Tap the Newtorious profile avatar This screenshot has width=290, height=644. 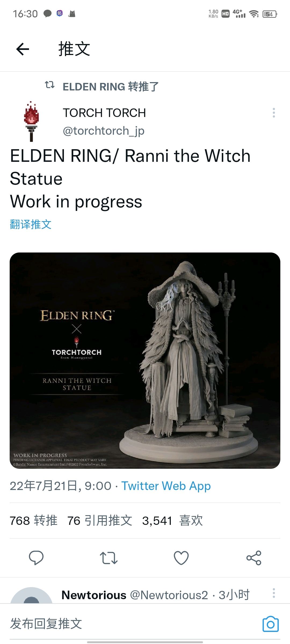pyautogui.click(x=31, y=596)
